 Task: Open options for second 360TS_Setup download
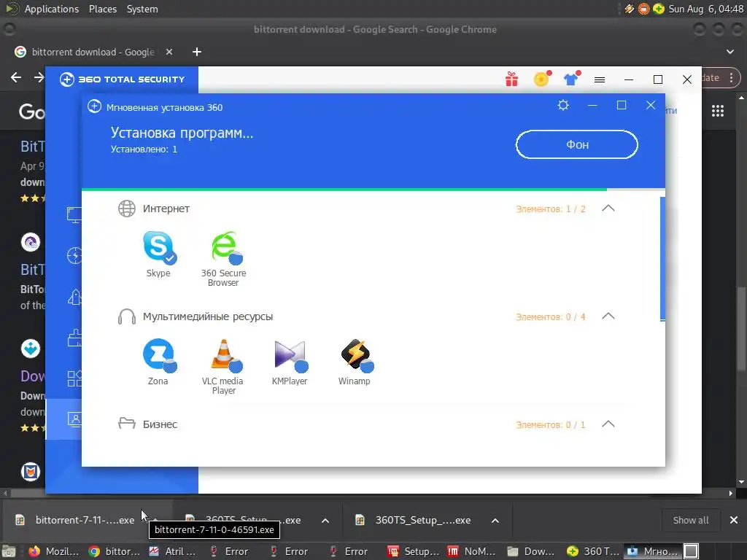click(x=495, y=521)
